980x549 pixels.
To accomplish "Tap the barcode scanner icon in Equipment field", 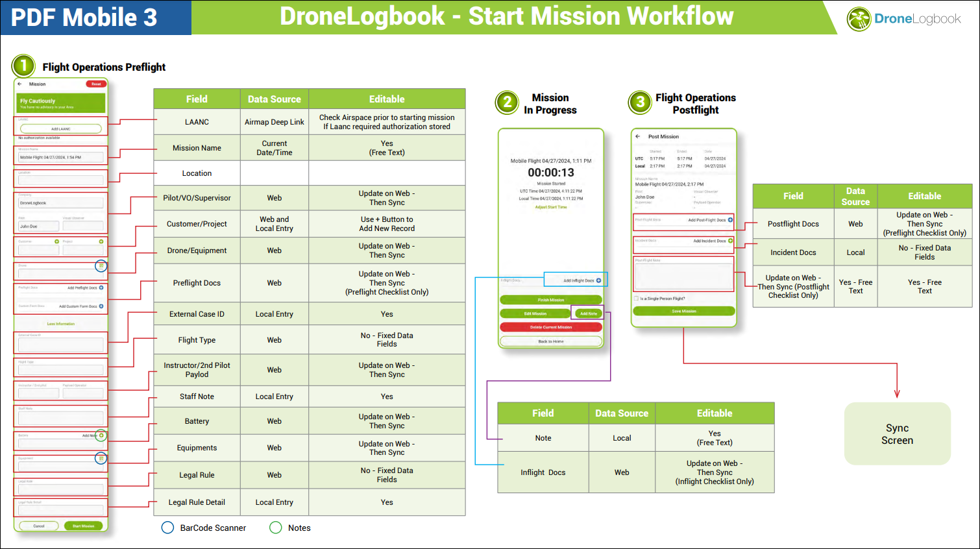I will [x=101, y=458].
